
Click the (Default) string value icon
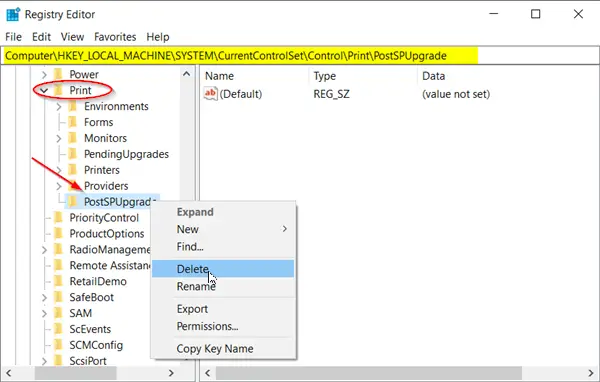tap(210, 94)
